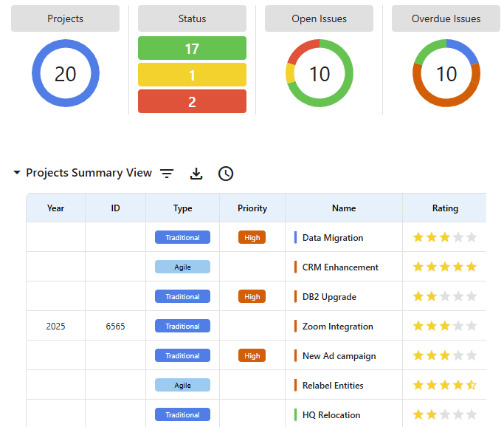Sort by the Rating column header
504x427 pixels.
click(445, 208)
